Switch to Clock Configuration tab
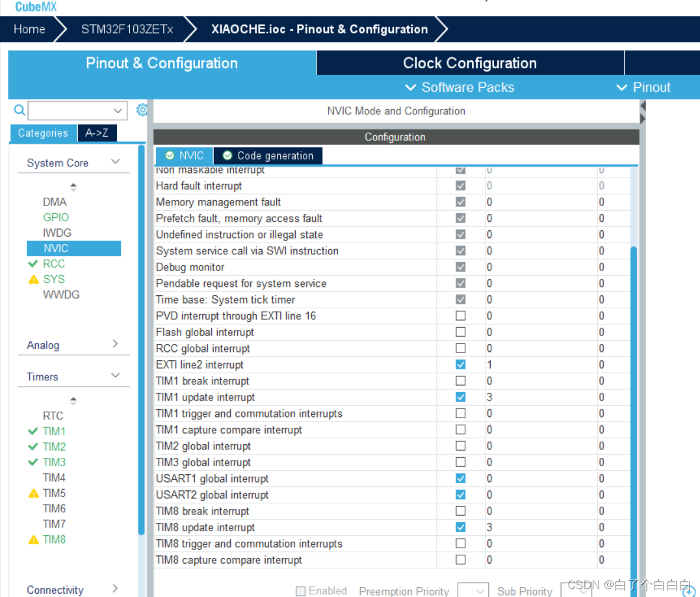Viewport: 700px width, 597px height. click(x=470, y=63)
